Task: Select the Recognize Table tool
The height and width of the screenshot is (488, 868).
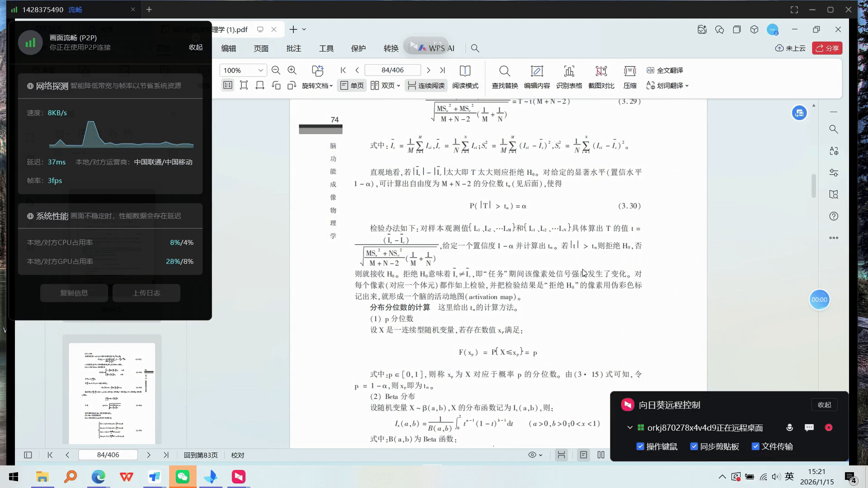Action: point(569,71)
